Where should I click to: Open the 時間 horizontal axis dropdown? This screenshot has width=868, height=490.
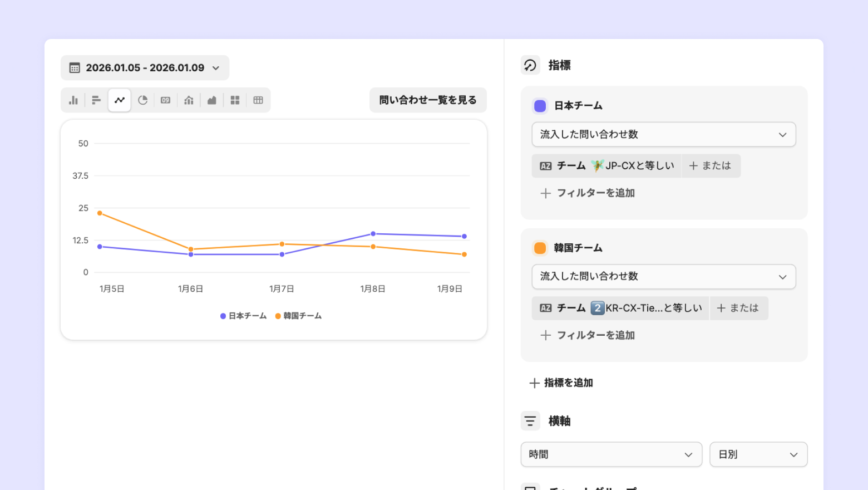pos(611,454)
